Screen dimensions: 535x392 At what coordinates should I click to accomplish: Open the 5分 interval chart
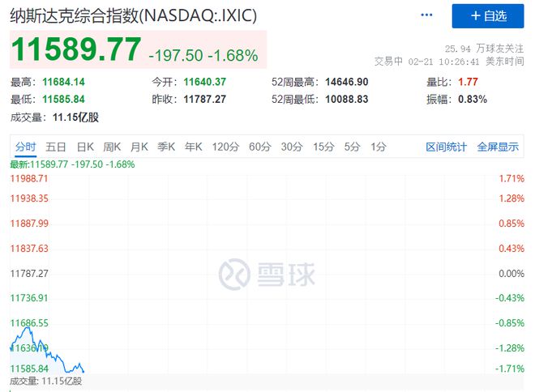351,147
